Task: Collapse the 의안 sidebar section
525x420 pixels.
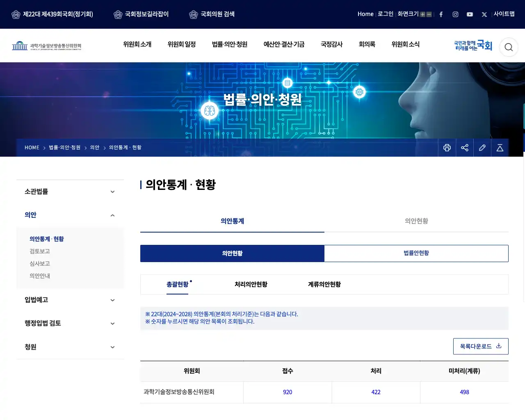Action: point(70,215)
